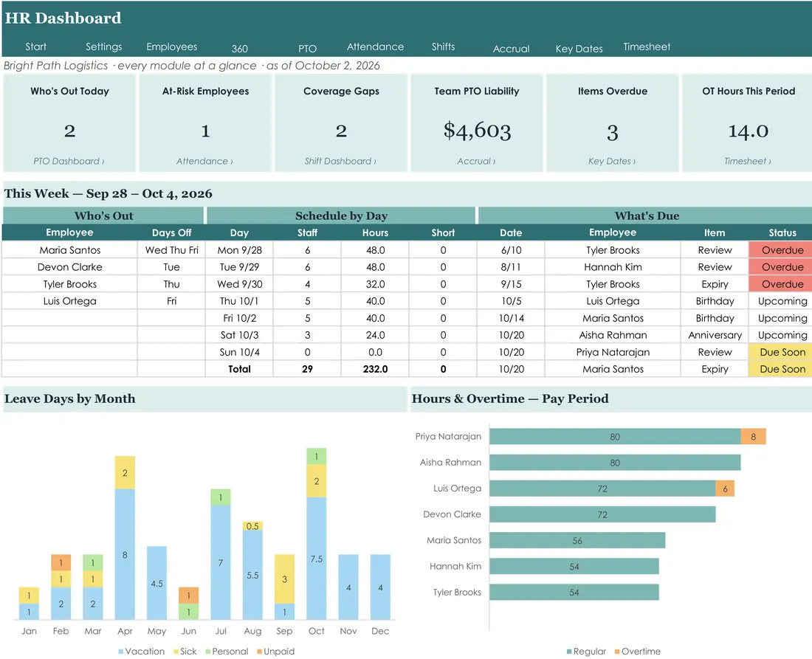Screen dimensions: 812x659
Task: Select the 14.0 OT hours value
Action: coord(748,131)
